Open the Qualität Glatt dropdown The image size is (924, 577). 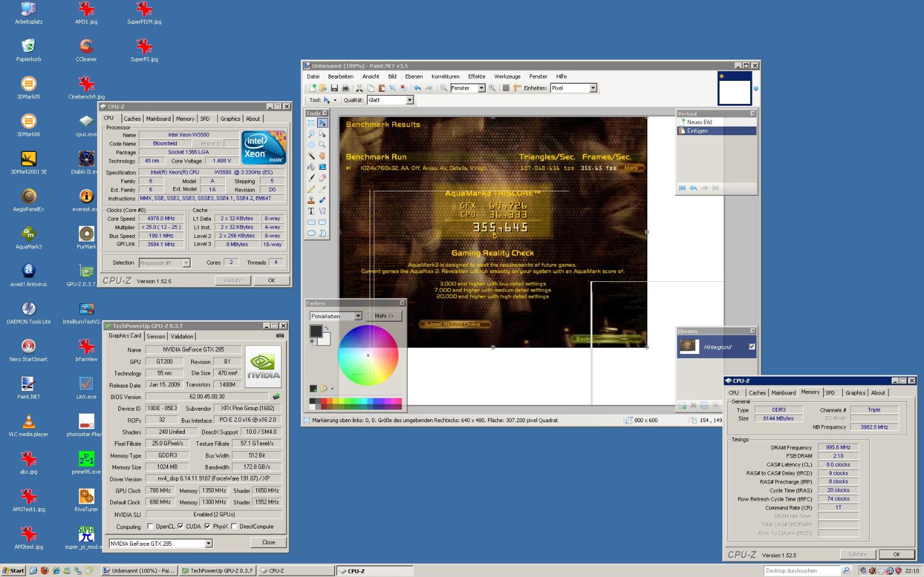click(409, 100)
